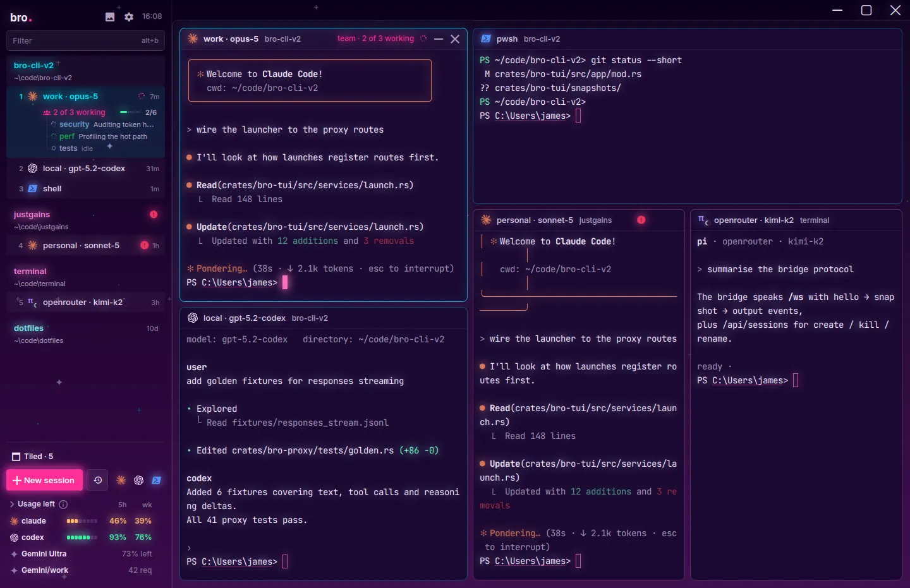Click the team progress bar showing 2/6
Screen dimensions: 910x588
pyautogui.click(x=130, y=112)
